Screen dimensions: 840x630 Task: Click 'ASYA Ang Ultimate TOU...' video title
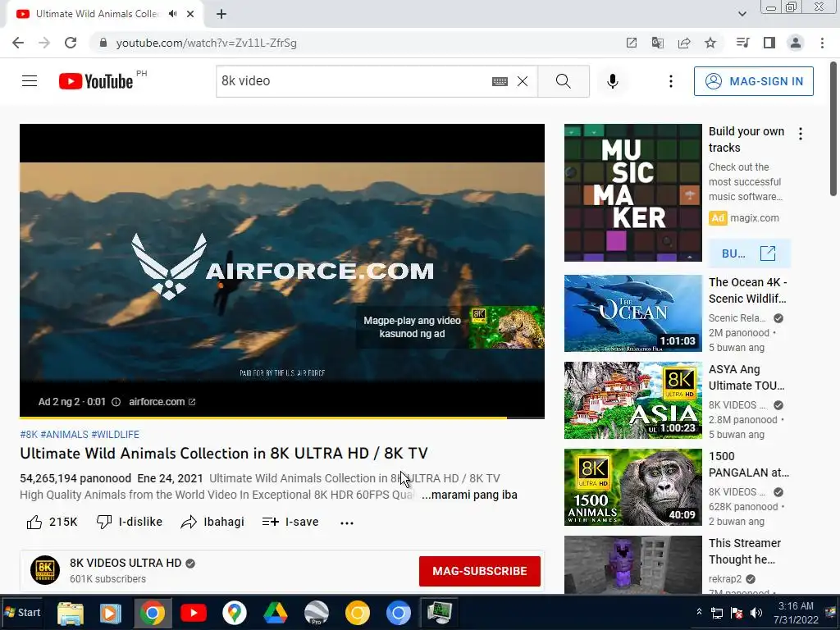tap(746, 377)
